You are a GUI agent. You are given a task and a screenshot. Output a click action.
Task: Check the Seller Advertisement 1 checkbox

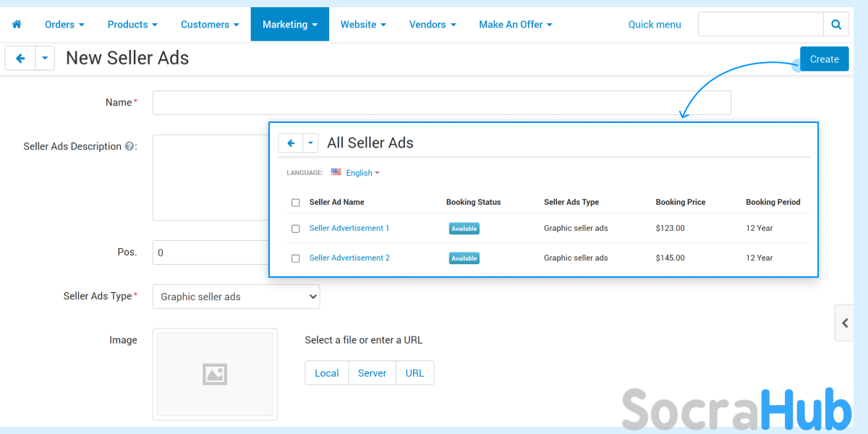(295, 229)
